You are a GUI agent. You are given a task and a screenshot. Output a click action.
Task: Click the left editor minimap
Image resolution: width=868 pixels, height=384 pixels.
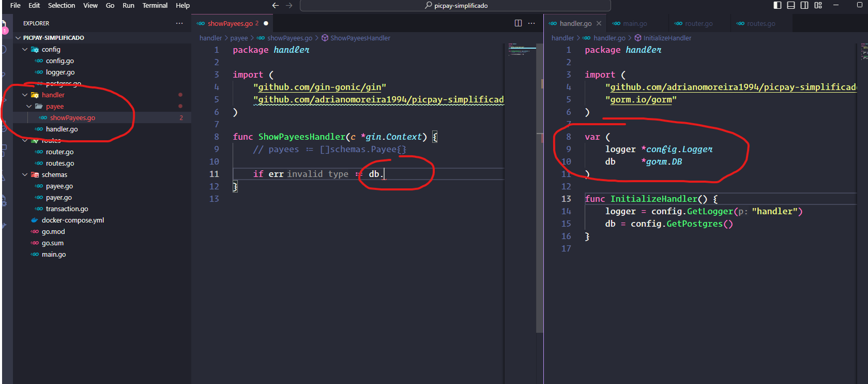coord(521,51)
